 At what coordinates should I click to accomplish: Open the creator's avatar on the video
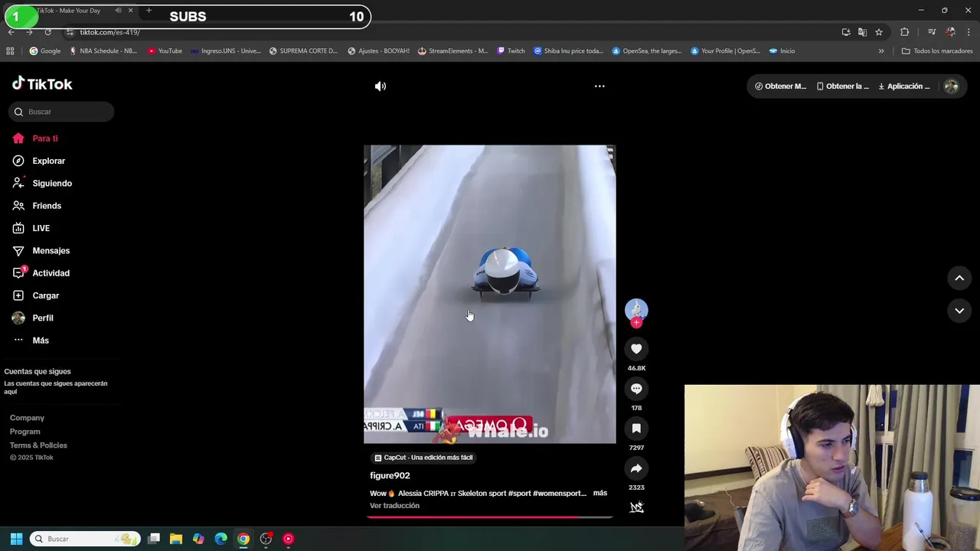point(636,309)
